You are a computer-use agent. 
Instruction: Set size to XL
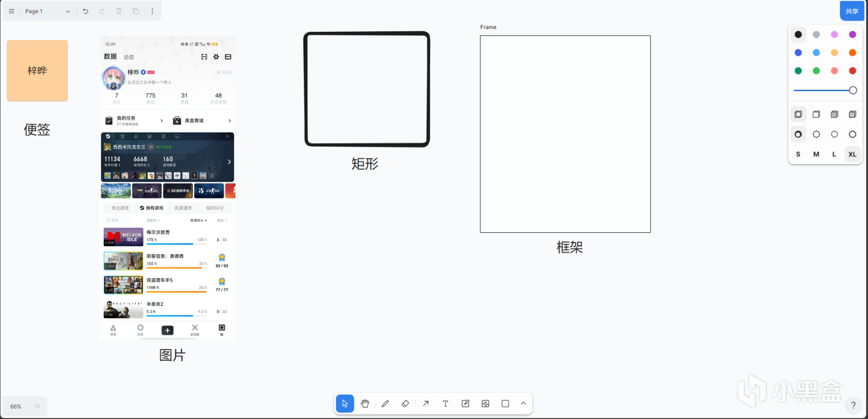point(852,155)
